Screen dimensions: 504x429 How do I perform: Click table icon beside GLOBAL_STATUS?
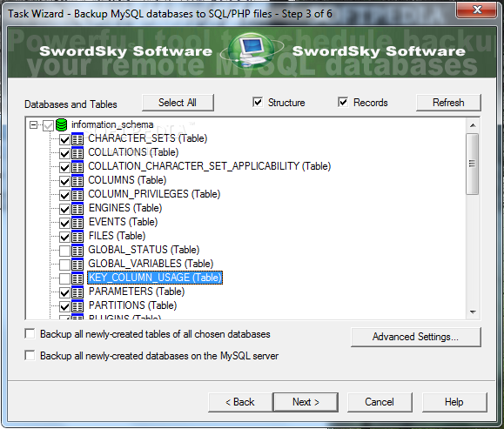point(77,251)
